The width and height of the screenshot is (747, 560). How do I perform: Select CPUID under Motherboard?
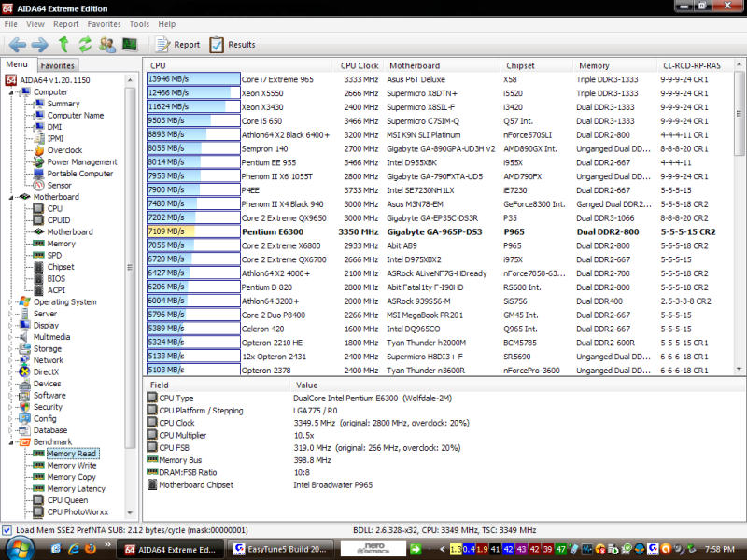(59, 220)
